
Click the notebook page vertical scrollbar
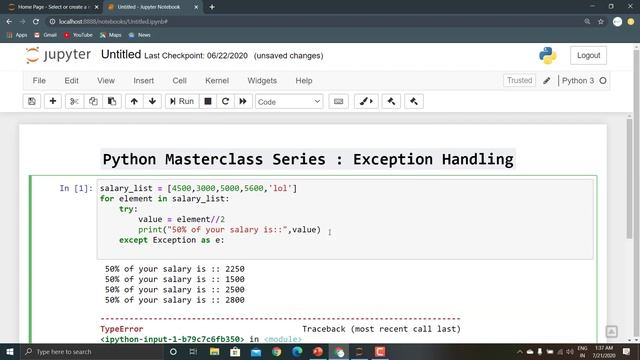[629, 178]
